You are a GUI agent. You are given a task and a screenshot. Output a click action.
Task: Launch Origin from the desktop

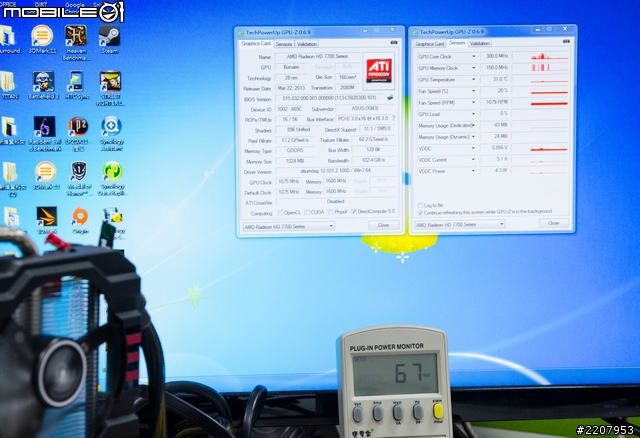coord(80,221)
